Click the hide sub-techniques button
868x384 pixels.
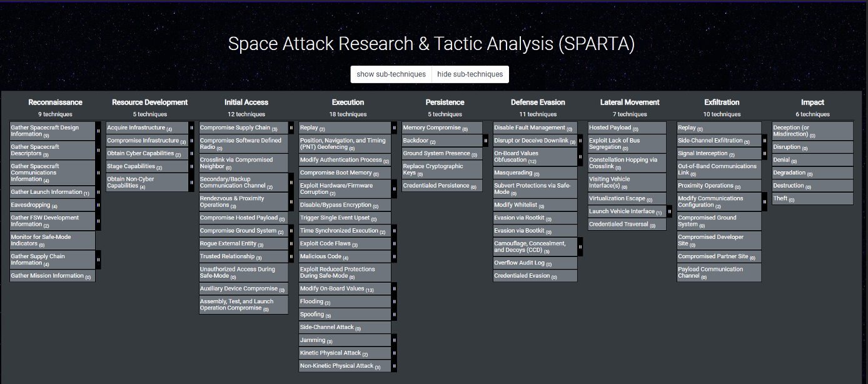(x=470, y=74)
